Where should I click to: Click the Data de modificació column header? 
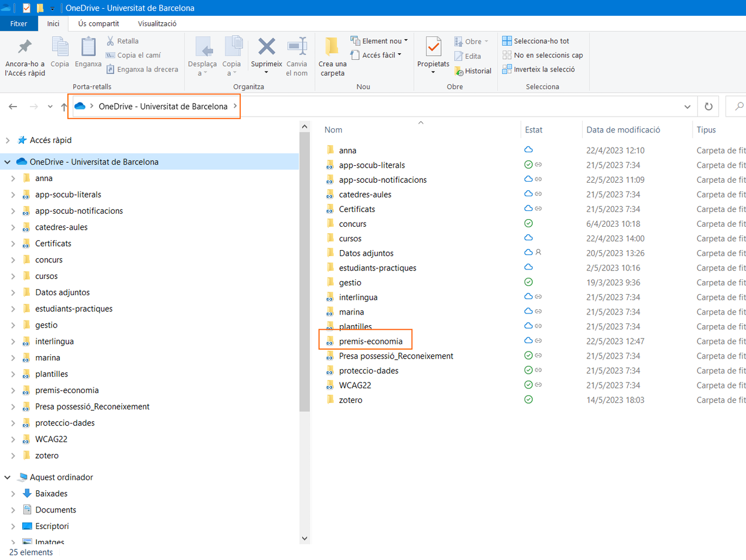tap(623, 130)
